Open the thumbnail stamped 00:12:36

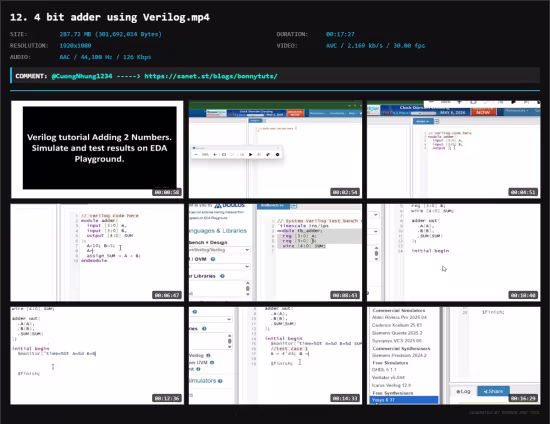pos(97,356)
